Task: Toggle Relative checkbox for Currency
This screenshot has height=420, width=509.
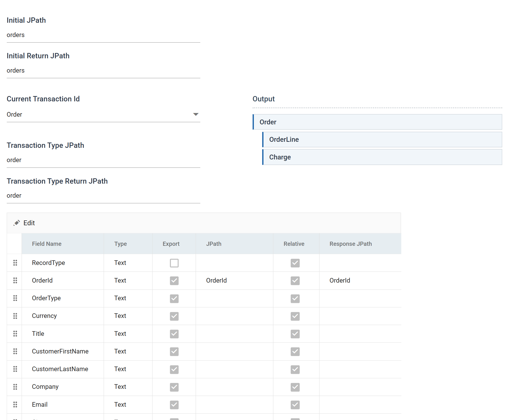Action: click(295, 316)
